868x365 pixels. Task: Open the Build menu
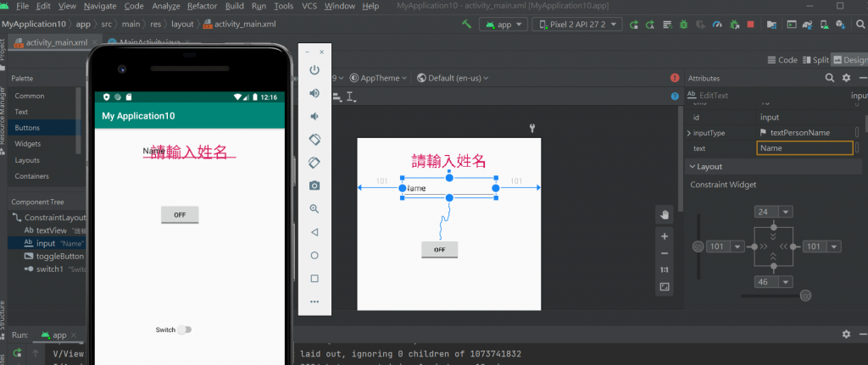coord(235,6)
